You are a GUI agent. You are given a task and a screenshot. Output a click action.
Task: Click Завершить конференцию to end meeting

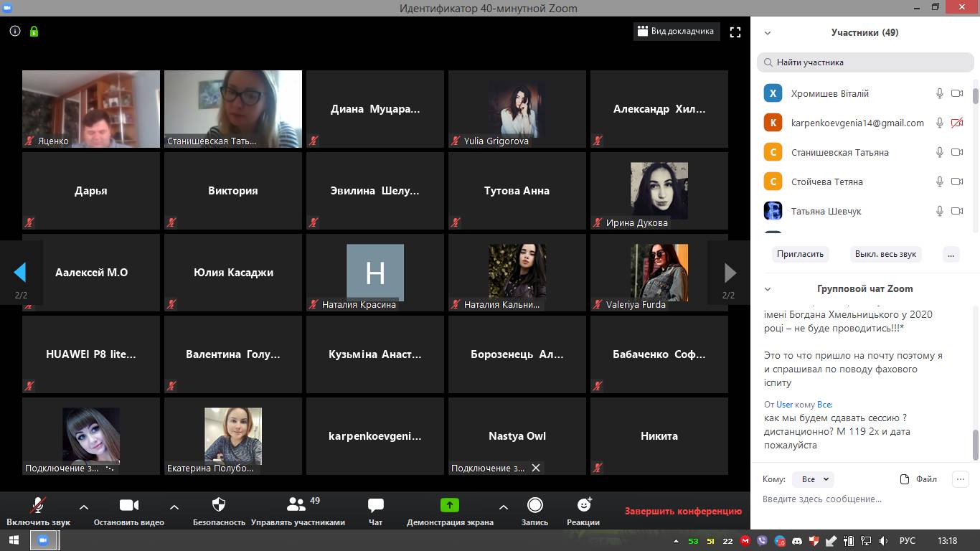683,512
